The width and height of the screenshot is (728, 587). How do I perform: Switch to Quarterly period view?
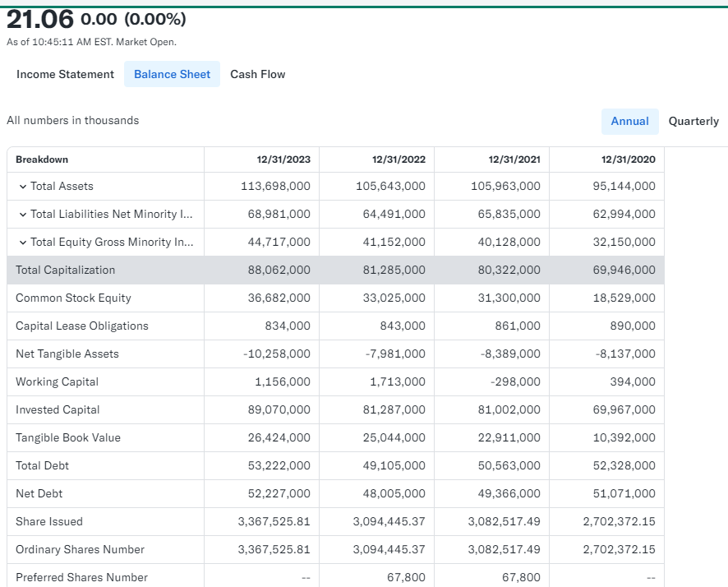pos(693,121)
